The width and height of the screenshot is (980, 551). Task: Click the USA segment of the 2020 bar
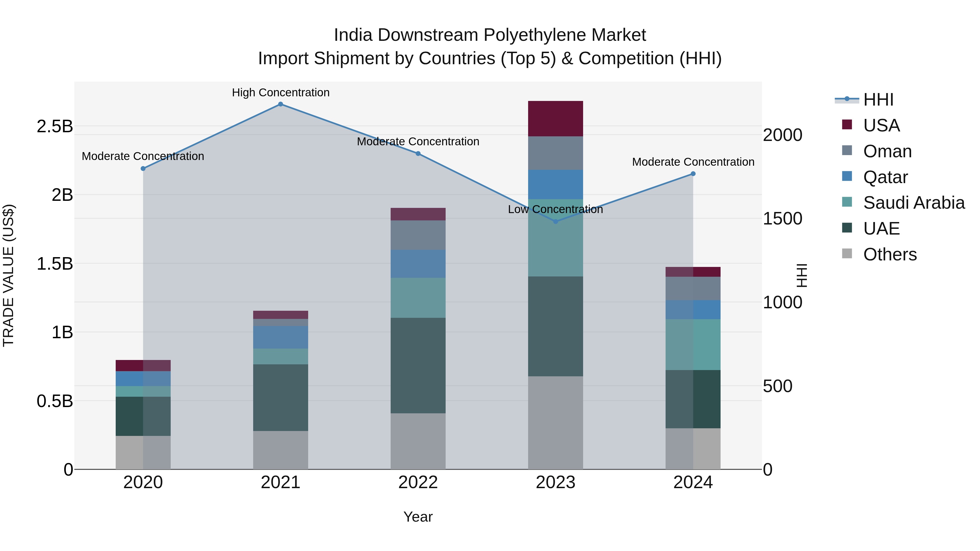[x=143, y=365]
